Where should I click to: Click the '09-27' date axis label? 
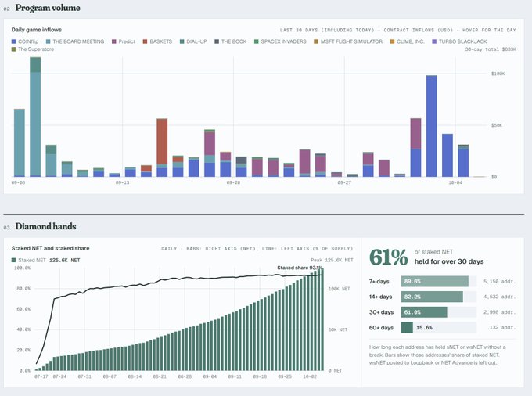click(x=344, y=182)
